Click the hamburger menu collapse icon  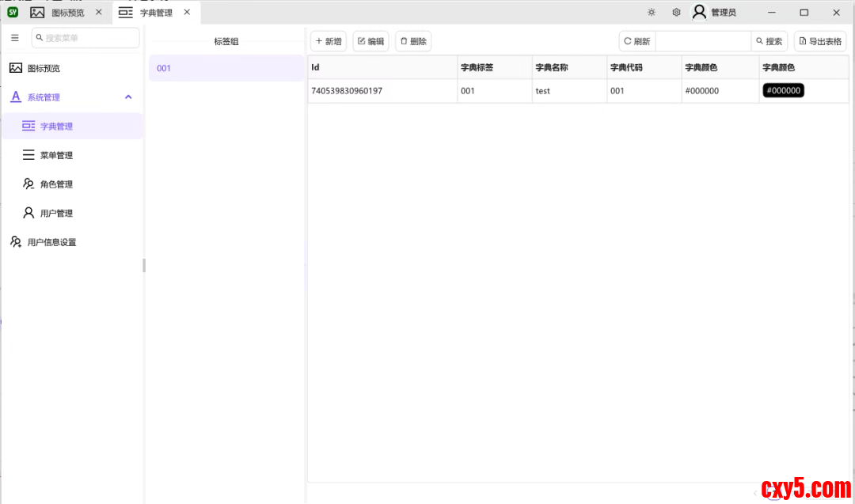[x=14, y=38]
